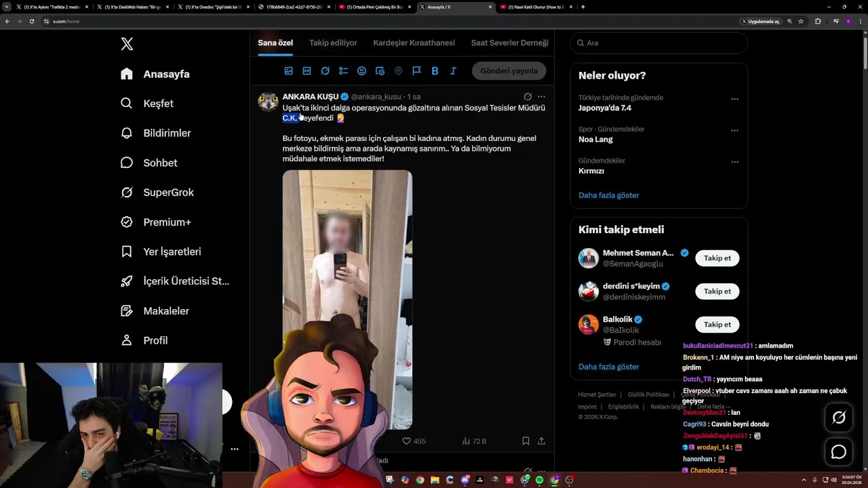868x488 pixels.
Task: Open Kırmızı trend
Action: pos(591,171)
